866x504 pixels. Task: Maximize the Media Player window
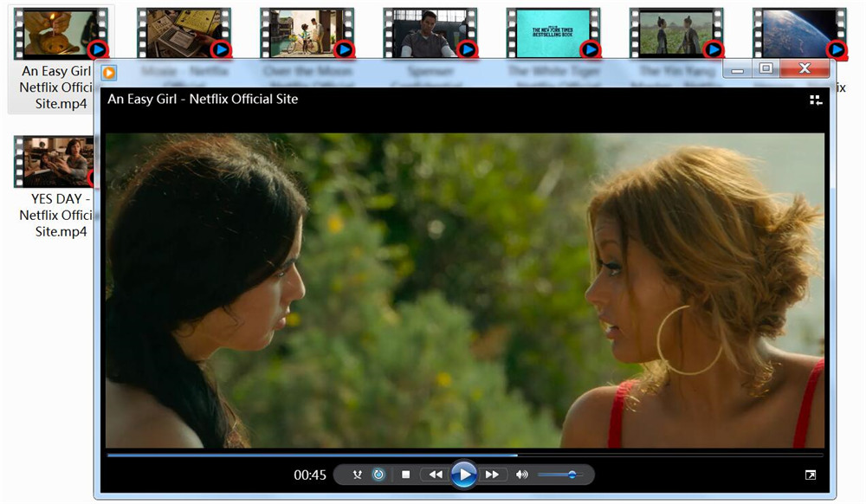[766, 68]
